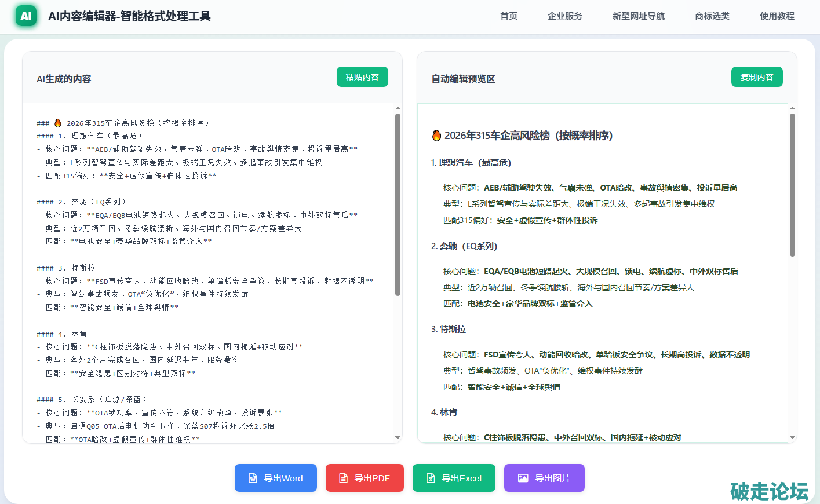Image resolution: width=820 pixels, height=504 pixels.
Task: Click the Excel sheet icon on export button
Action: [431, 478]
